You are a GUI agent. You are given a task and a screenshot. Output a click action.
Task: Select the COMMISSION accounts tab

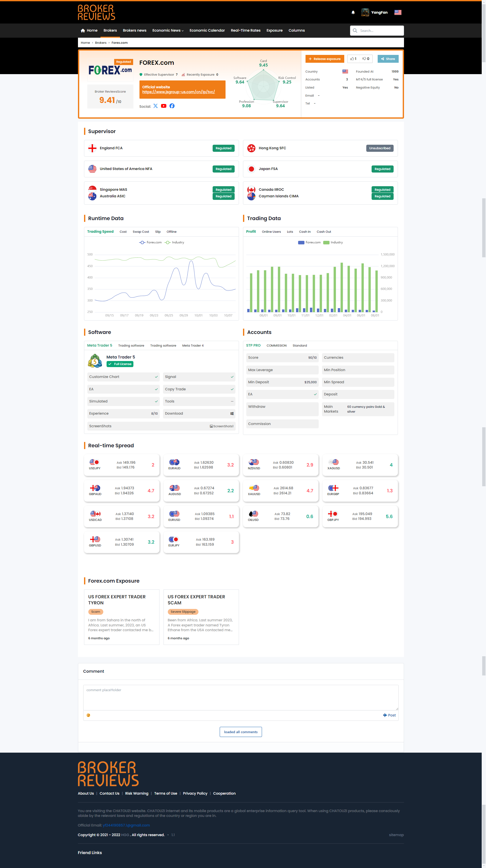coord(276,345)
